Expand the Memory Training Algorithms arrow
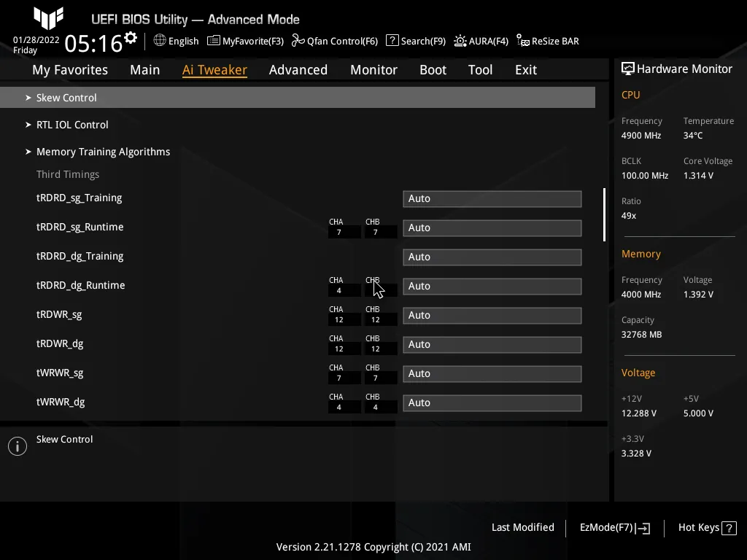 point(28,152)
